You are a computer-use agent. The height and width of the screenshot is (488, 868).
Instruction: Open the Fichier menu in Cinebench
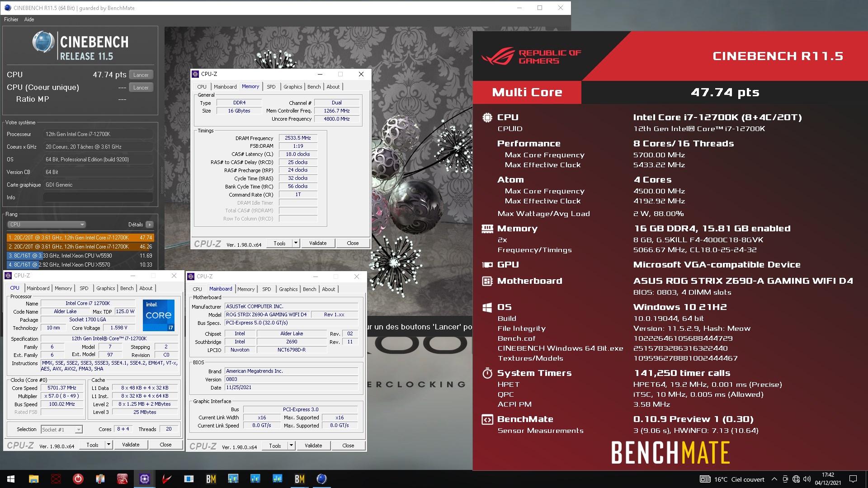pyautogui.click(x=11, y=19)
